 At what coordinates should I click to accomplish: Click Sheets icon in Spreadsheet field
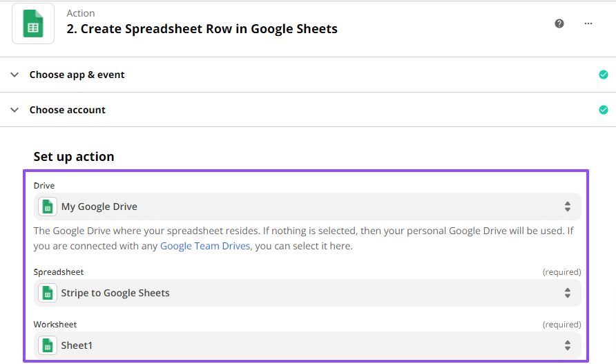click(x=48, y=293)
